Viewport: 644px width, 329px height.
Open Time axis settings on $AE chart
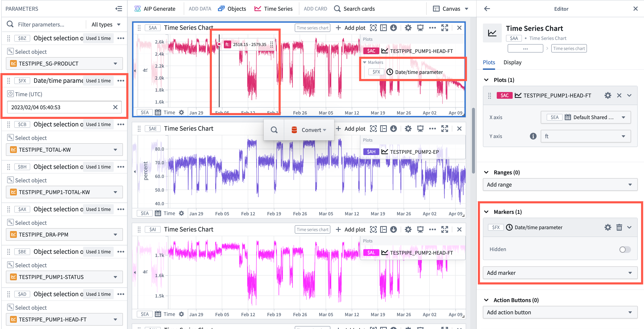(x=181, y=213)
